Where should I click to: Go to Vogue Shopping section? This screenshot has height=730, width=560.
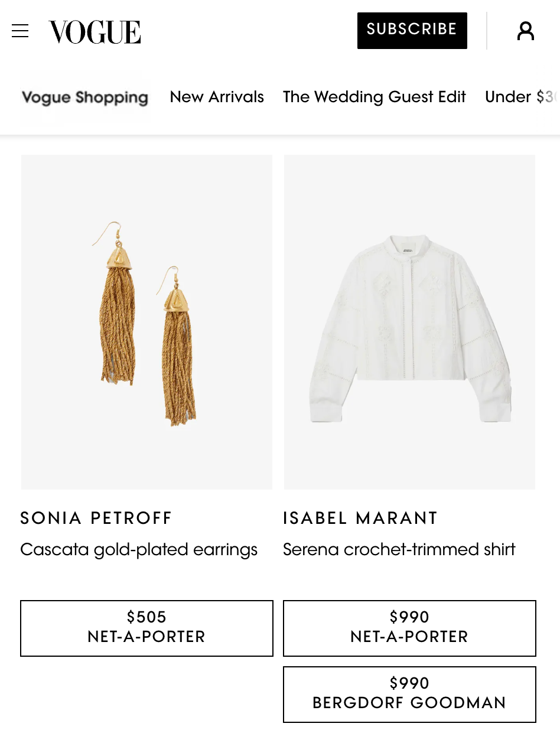[x=85, y=97]
